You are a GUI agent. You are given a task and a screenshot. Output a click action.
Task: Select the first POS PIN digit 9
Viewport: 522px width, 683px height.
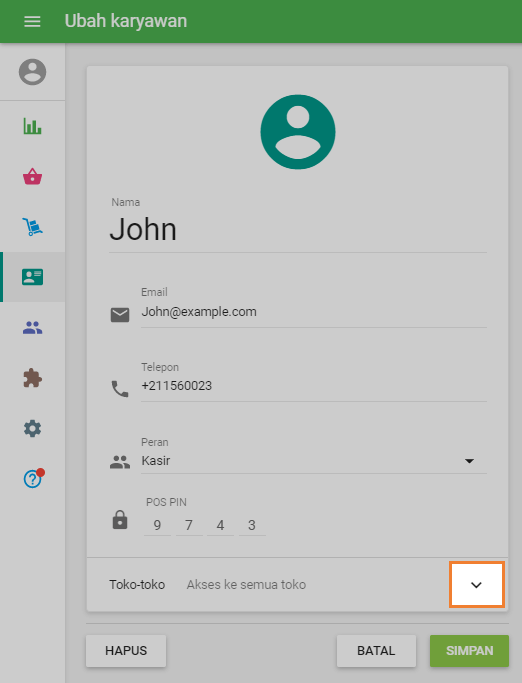(157, 525)
